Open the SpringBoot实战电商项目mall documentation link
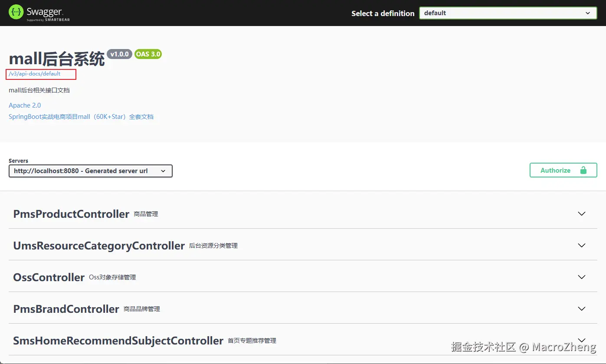 pyautogui.click(x=81, y=117)
